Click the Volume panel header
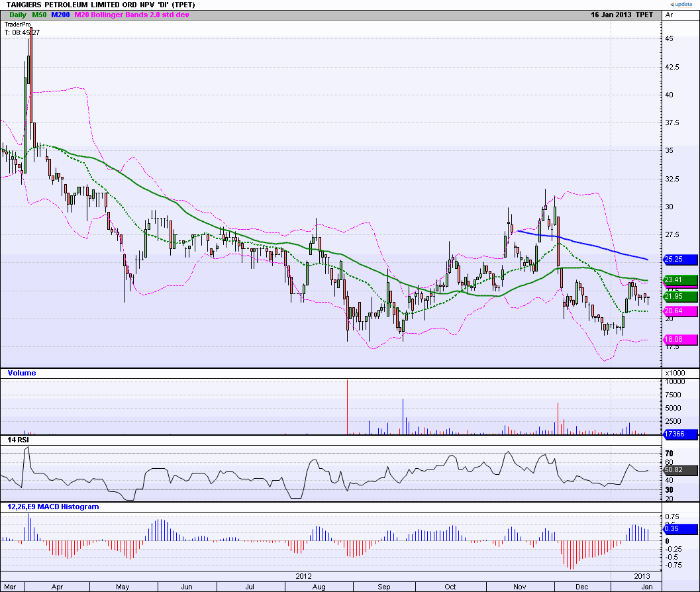700x592 pixels. (x=22, y=373)
